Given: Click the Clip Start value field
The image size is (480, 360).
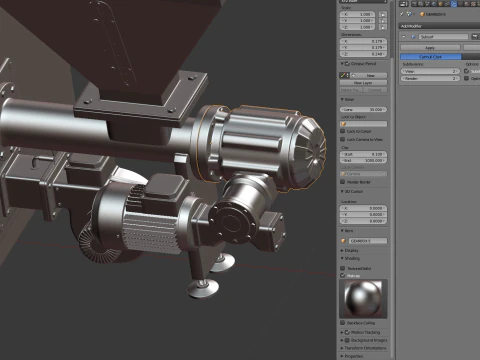Looking at the screenshot, I should tap(363, 154).
